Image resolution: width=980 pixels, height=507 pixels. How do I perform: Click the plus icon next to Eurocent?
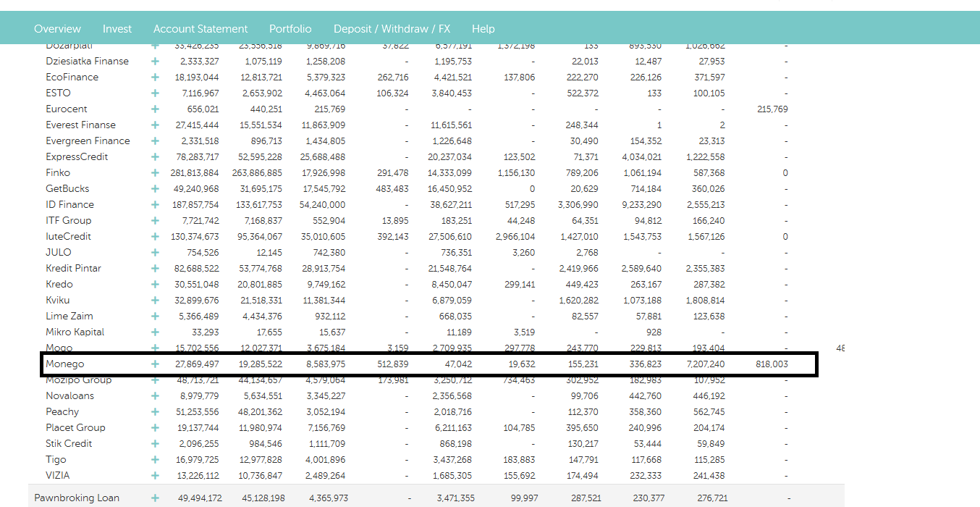(155, 109)
